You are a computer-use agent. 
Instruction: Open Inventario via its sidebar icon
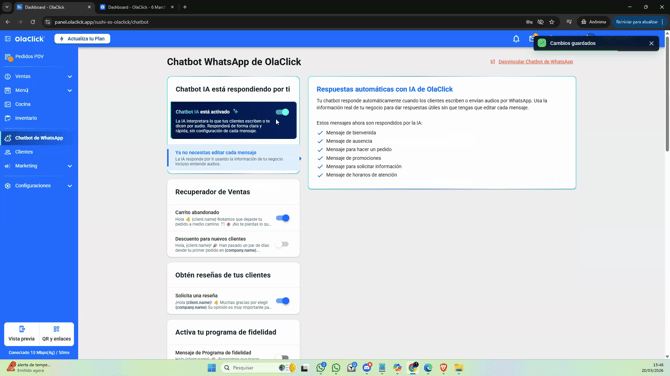coord(8,118)
